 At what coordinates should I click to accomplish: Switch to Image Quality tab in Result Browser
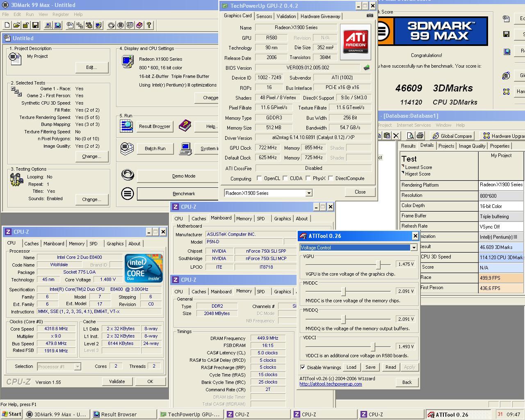472,146
